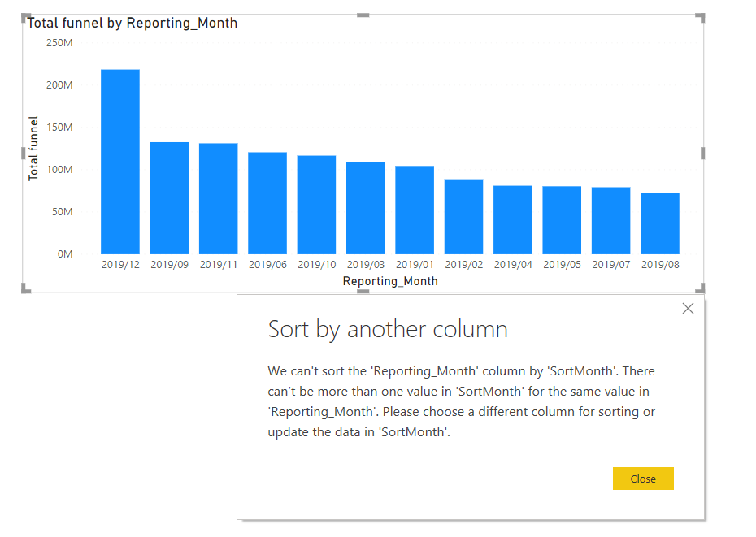Click the 2019/07 bar
The image size is (756, 537).
click(x=610, y=221)
